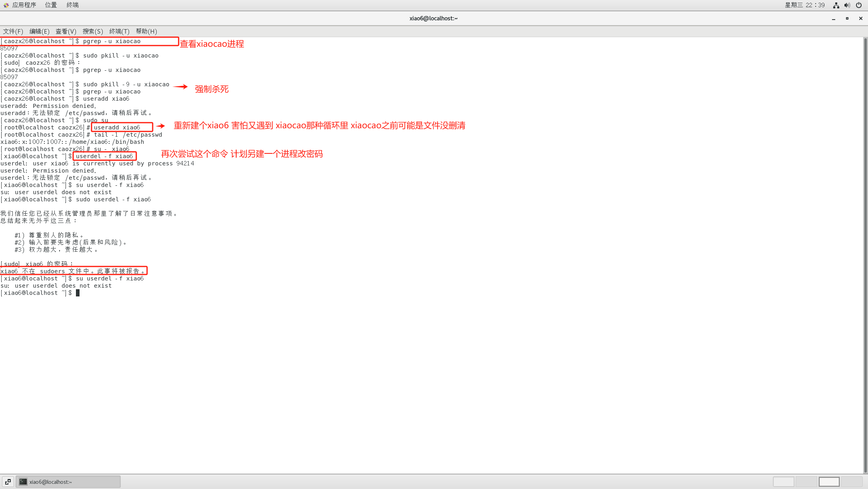
Task: Click the xiao6@localhost taskbar window button
Action: point(68,481)
